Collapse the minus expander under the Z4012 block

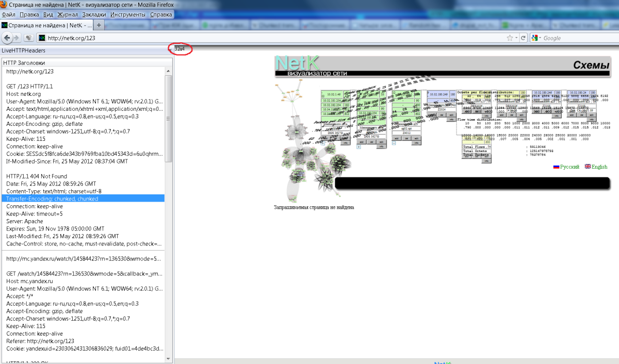(x=394, y=143)
